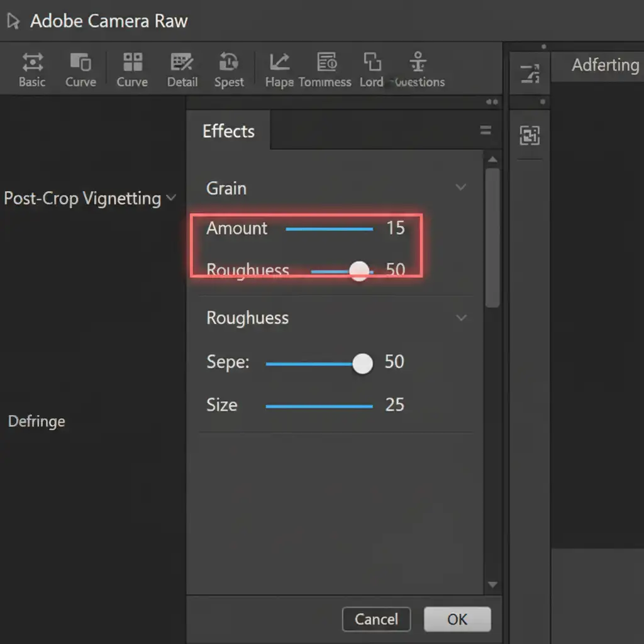The width and height of the screenshot is (644, 644).
Task: Open the Effects panel hamburger menu icon
Action: pyautogui.click(x=486, y=131)
